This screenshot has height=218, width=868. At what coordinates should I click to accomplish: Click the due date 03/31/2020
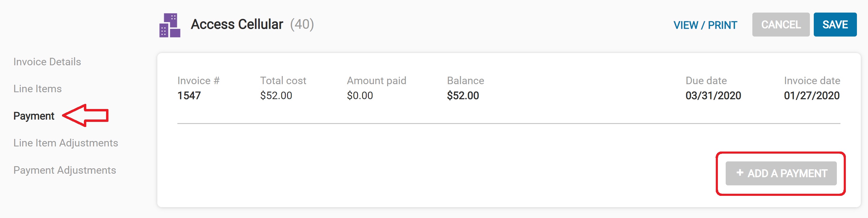coord(713,96)
